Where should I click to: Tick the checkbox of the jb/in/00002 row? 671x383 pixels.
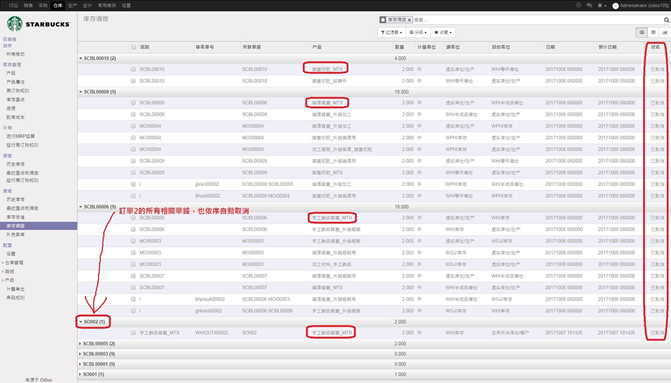click(x=133, y=184)
